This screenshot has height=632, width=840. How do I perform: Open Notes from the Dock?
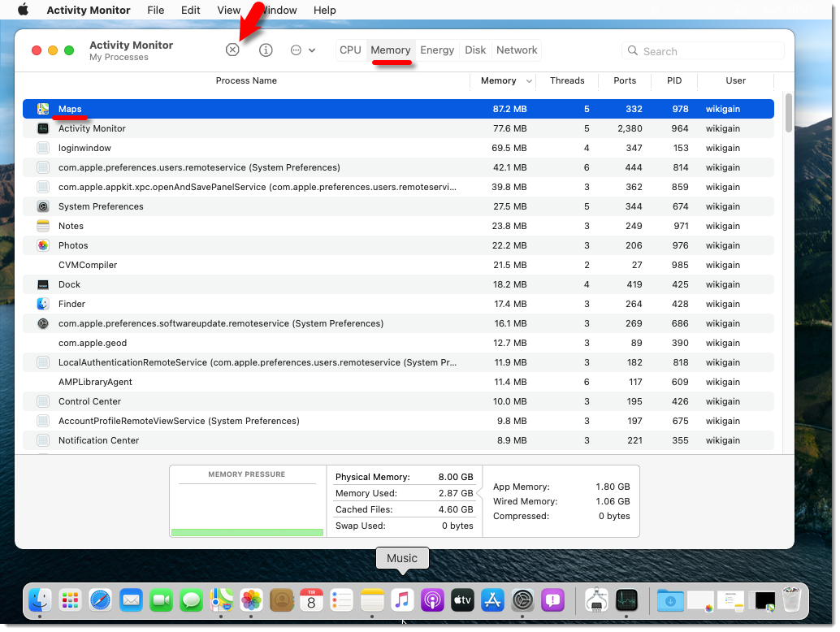[x=372, y=600]
